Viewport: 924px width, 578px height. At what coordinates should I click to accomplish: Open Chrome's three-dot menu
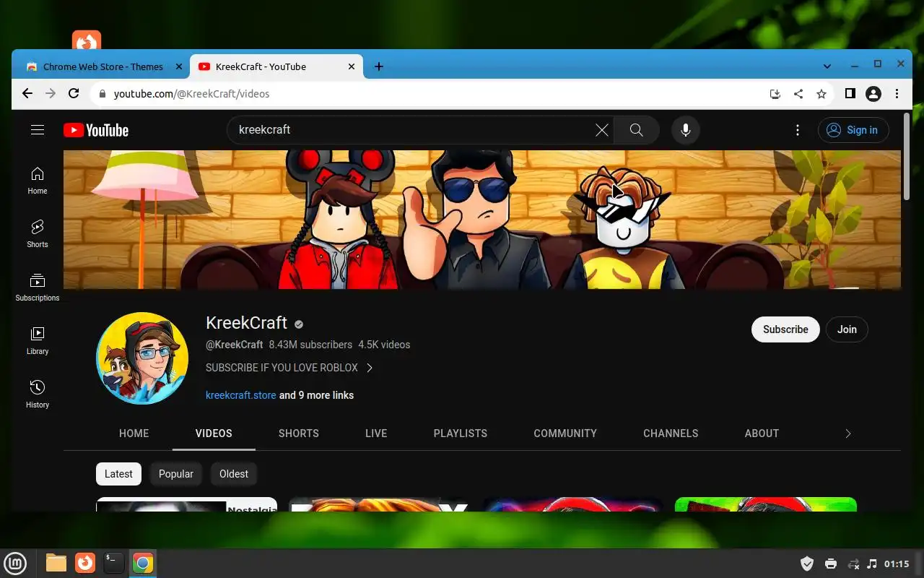tap(897, 93)
